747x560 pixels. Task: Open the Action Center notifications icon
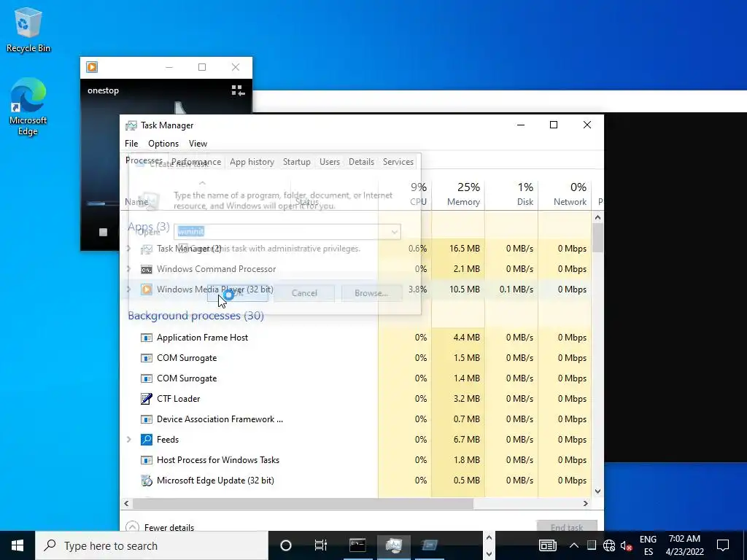click(x=723, y=545)
